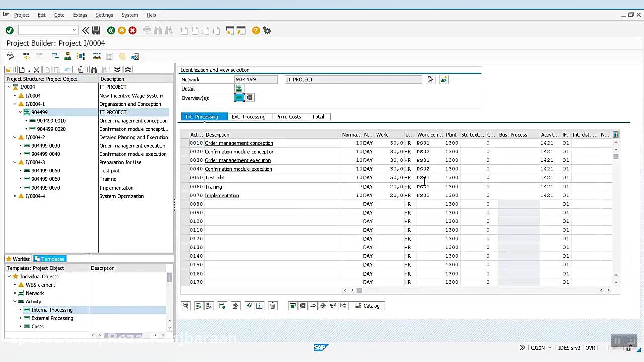This screenshot has height=362, width=644.
Task: Click the Cut scissors icon
Action: 36,70
